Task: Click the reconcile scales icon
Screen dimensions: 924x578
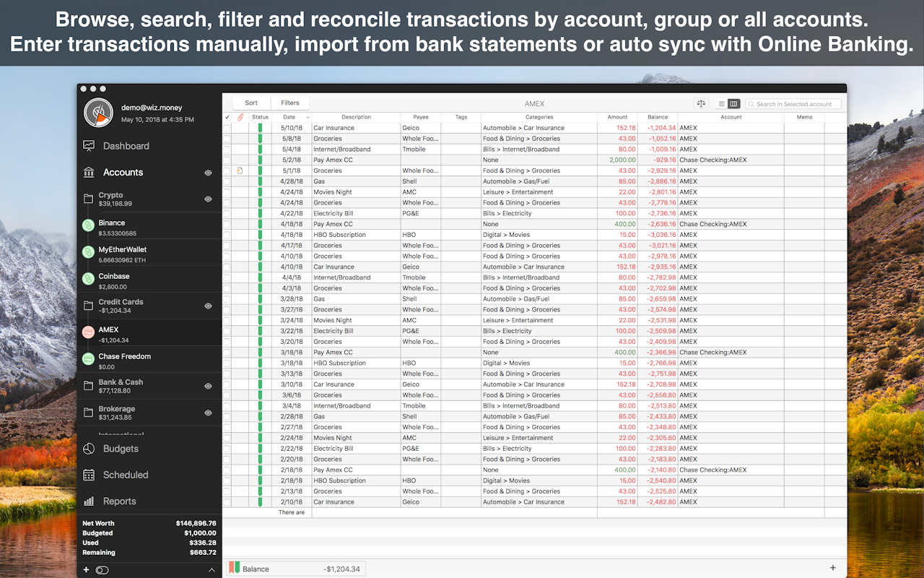Action: 700,103
